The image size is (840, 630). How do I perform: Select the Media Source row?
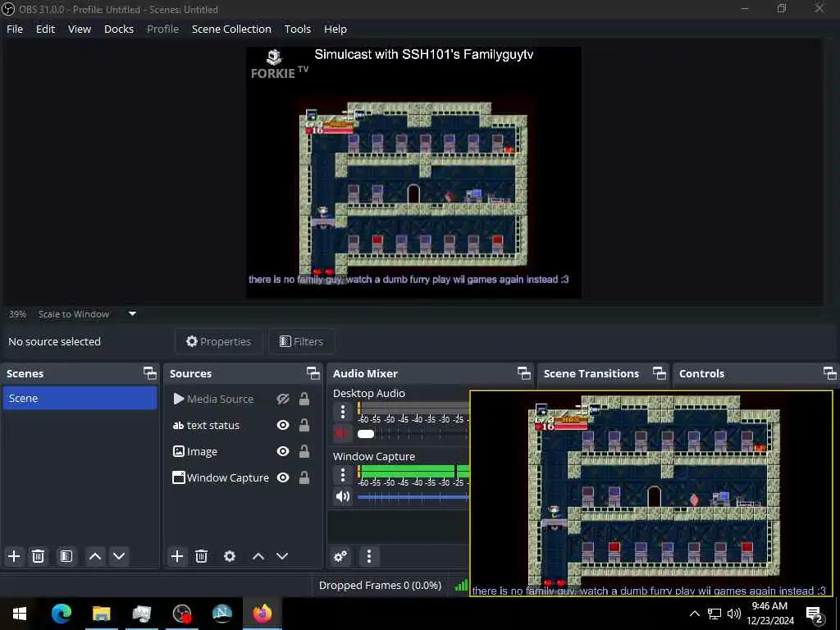[242, 399]
